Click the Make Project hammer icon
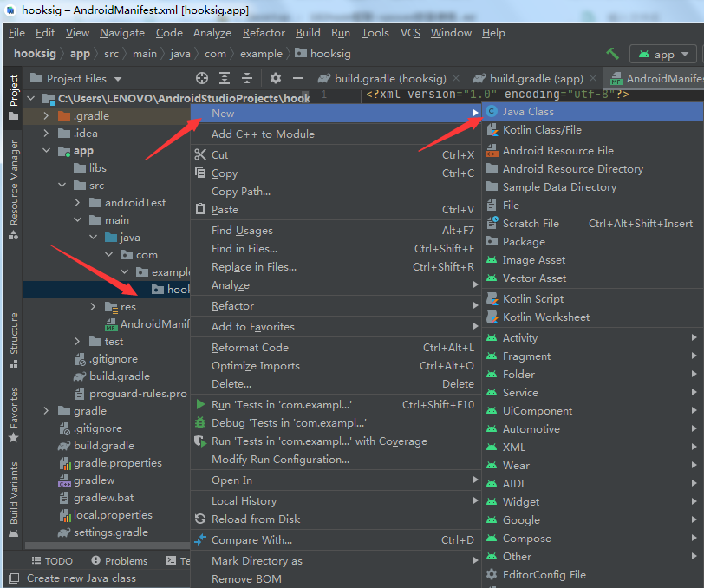704x588 pixels. click(612, 54)
